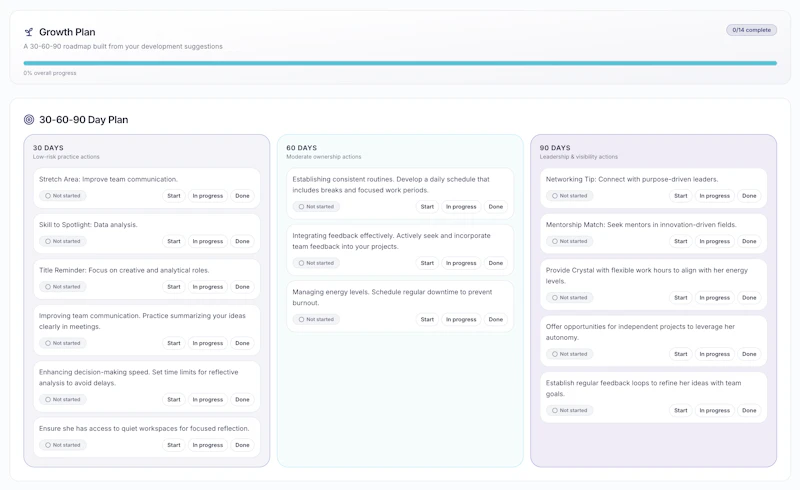This screenshot has width=800, height=490.
Task: Start the Mentorship Match task
Action: tap(681, 241)
